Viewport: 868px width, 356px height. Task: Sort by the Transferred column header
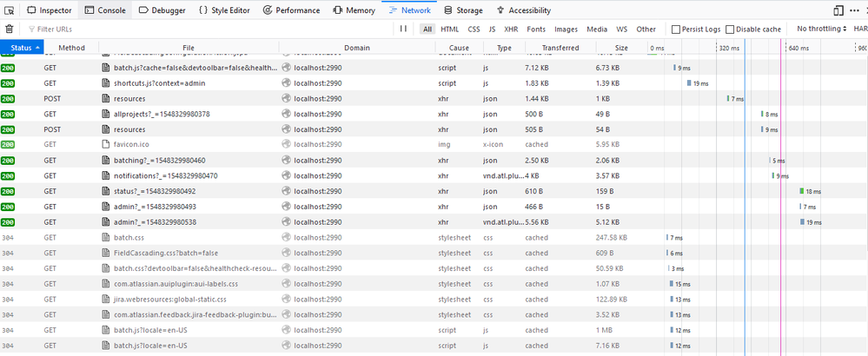click(x=560, y=48)
